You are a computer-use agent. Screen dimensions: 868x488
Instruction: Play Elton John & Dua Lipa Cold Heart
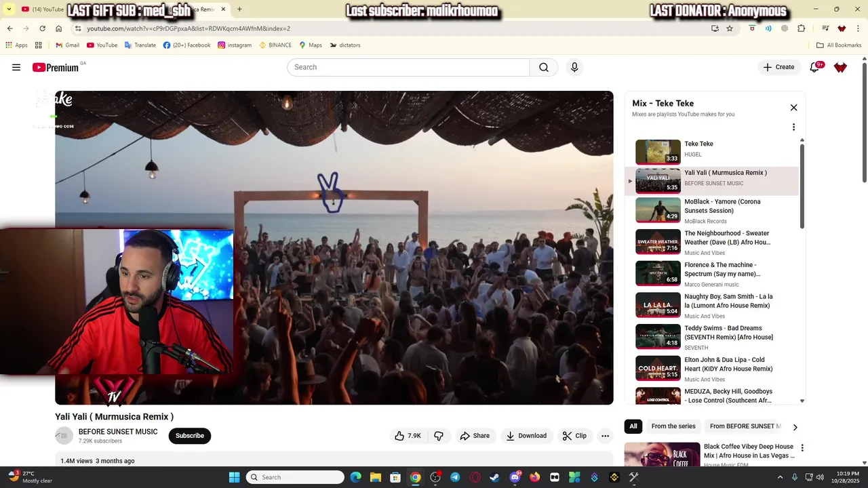pos(712,369)
